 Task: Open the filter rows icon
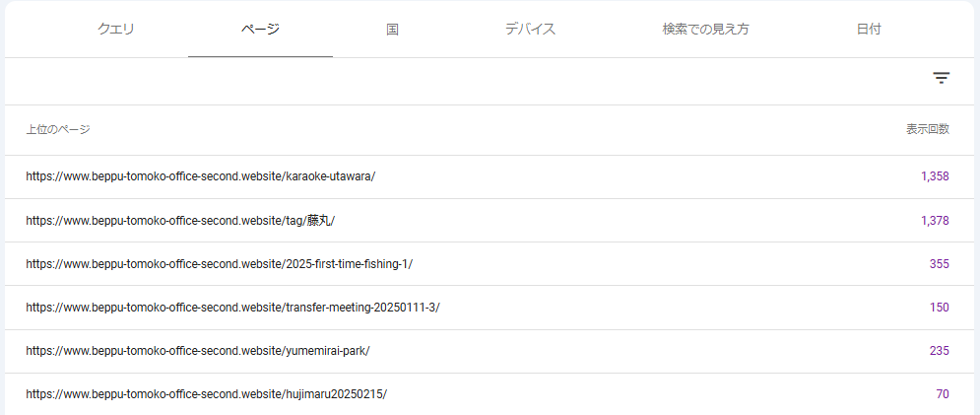coord(941,78)
